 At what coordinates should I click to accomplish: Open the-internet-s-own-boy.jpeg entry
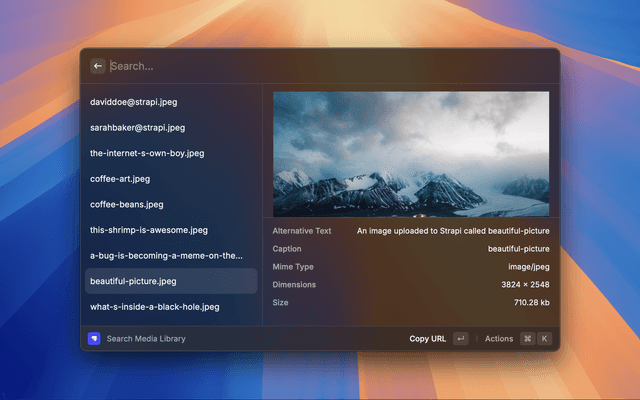tap(147, 153)
